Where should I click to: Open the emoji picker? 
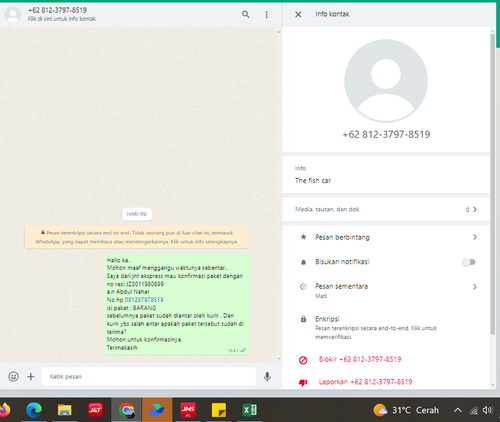(x=13, y=376)
